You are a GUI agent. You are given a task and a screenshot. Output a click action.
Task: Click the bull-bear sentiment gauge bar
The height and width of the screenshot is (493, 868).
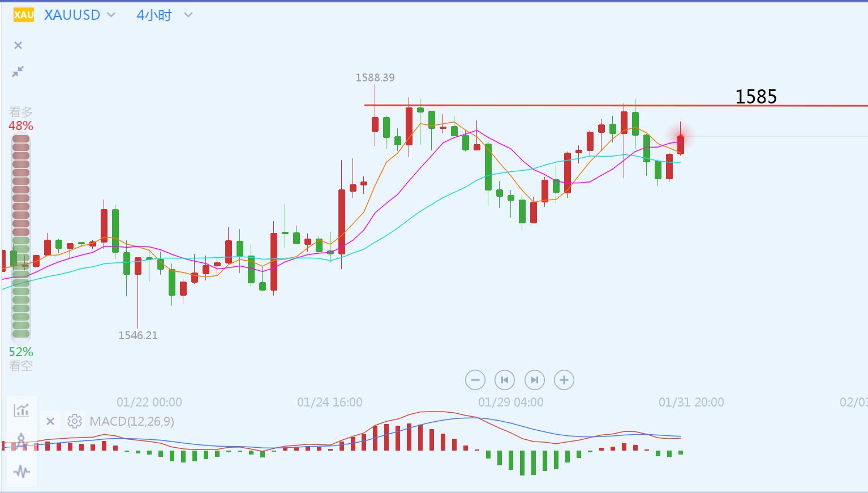[x=21, y=237]
